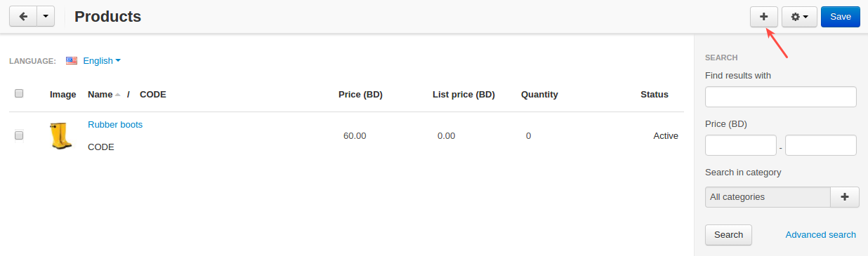The image size is (868, 256).
Task: Focus the maximum Price (BD) field
Action: click(821, 145)
